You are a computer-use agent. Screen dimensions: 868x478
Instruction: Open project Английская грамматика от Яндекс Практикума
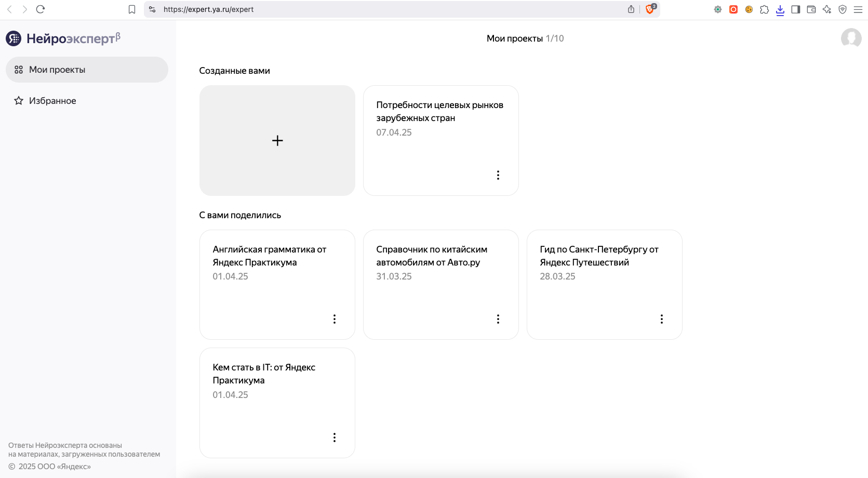[277, 285]
